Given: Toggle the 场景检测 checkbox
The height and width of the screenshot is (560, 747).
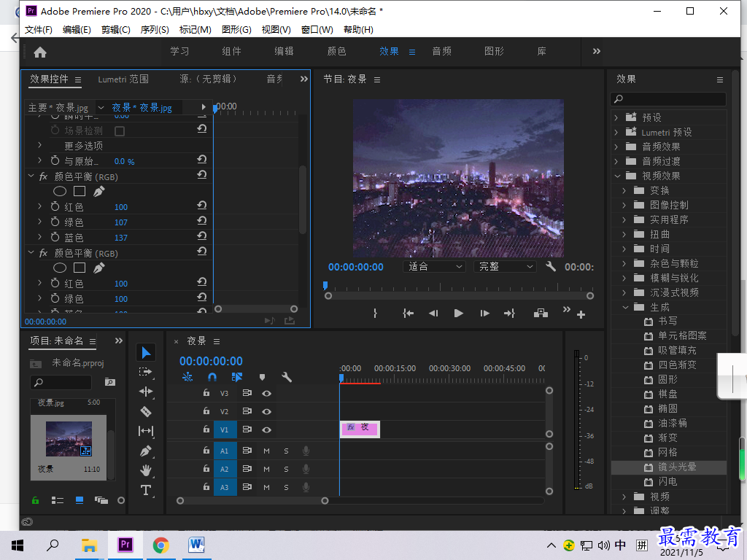Looking at the screenshot, I should pyautogui.click(x=120, y=131).
